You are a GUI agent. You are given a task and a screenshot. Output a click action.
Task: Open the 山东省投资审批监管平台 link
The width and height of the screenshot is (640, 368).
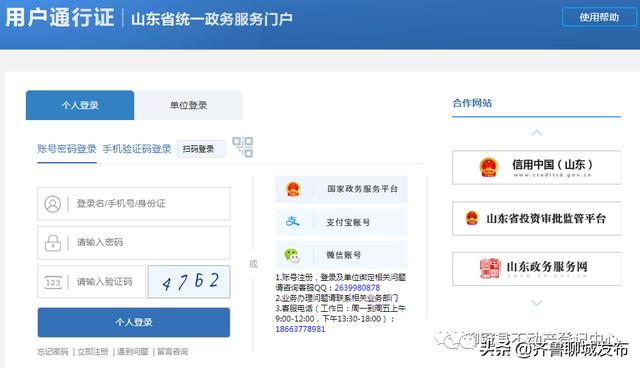[536, 218]
